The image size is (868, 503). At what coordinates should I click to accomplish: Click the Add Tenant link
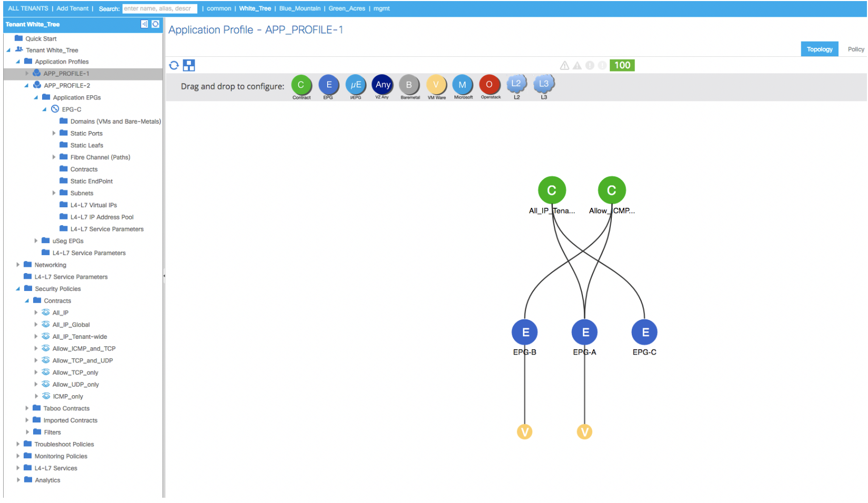[x=73, y=8]
